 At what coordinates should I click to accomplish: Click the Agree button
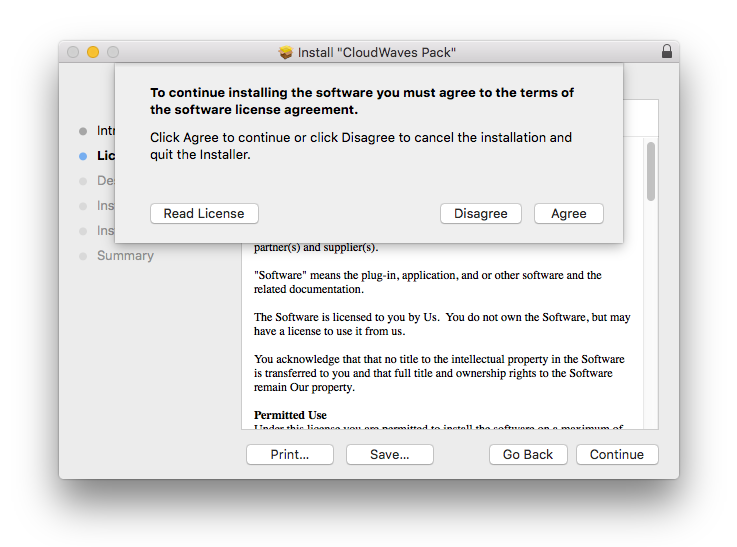(568, 214)
